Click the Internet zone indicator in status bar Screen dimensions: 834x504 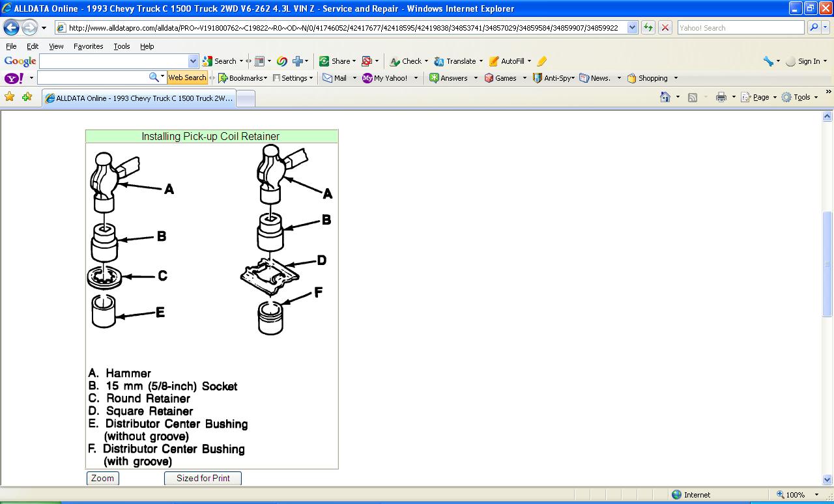tap(691, 495)
